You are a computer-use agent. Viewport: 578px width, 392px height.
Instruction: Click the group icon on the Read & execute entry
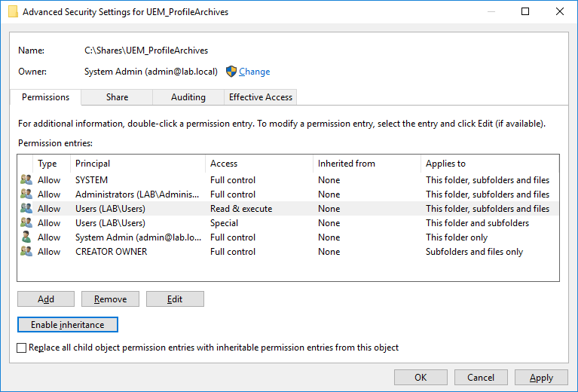tap(26, 209)
